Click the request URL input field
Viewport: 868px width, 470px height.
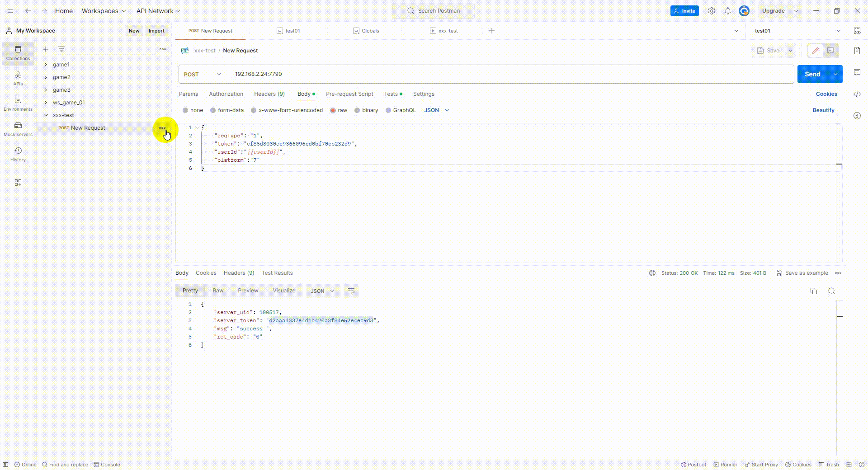[512, 74]
